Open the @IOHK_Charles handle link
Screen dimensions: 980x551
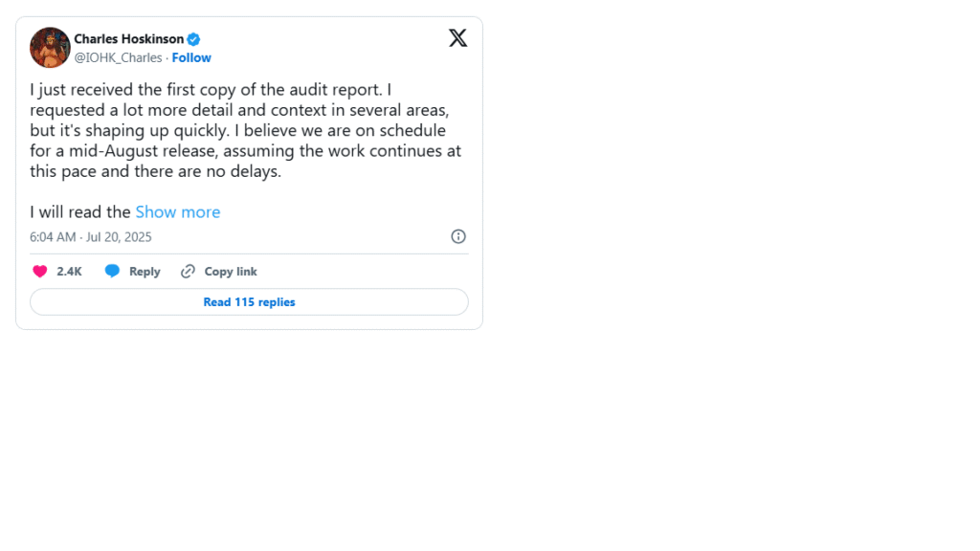point(118,57)
